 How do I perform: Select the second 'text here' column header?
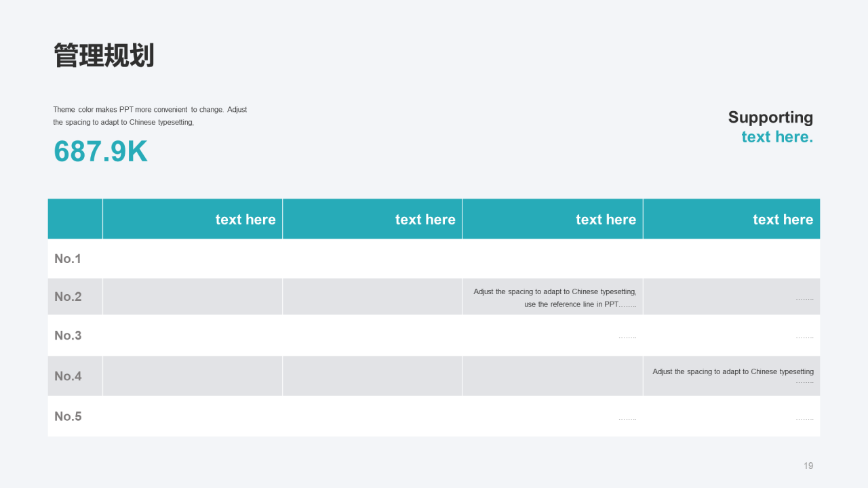tap(425, 220)
